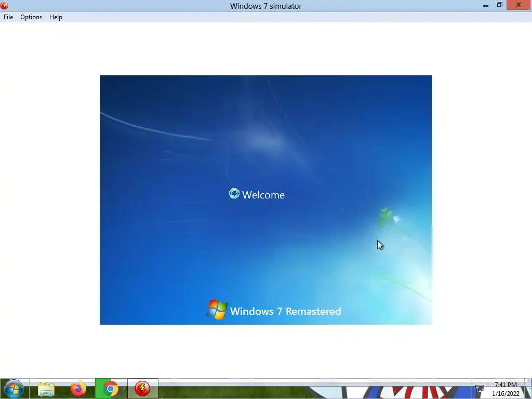Image resolution: width=532 pixels, height=399 pixels.
Task: Open the File menu
Action: [8, 17]
